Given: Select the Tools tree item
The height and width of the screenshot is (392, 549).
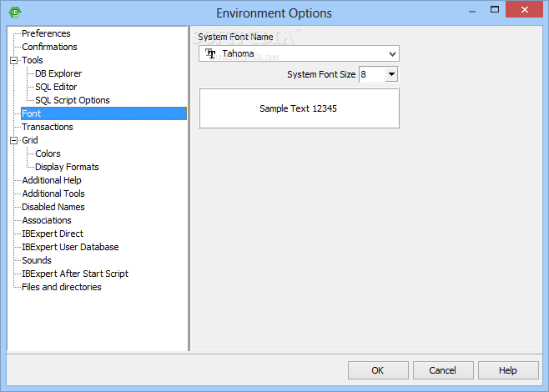Looking at the screenshot, I should pos(33,60).
